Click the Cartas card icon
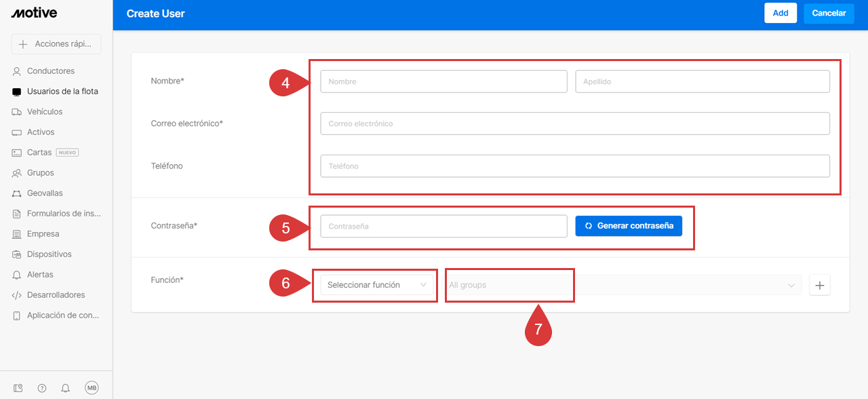 (x=17, y=153)
